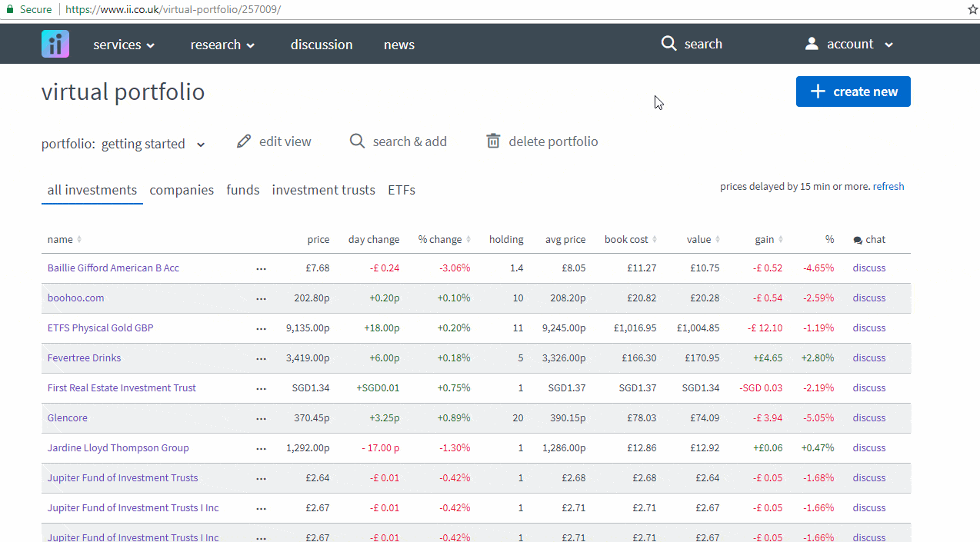Open Fevertree Drinks investment page

click(x=84, y=358)
